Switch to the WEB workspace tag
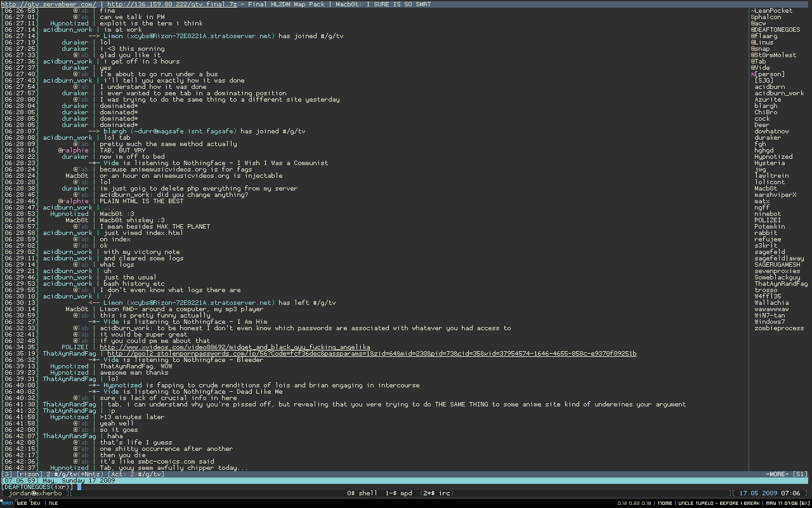 pyautogui.click(x=22, y=503)
